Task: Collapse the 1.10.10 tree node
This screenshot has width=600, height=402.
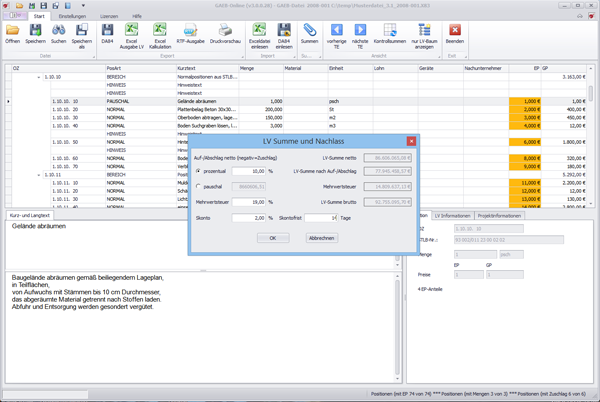Action: click(x=39, y=77)
